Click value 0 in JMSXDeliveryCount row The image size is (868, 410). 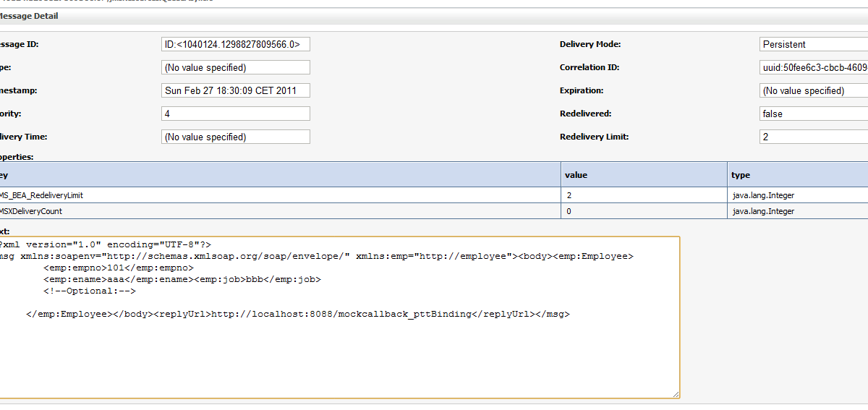click(x=568, y=211)
